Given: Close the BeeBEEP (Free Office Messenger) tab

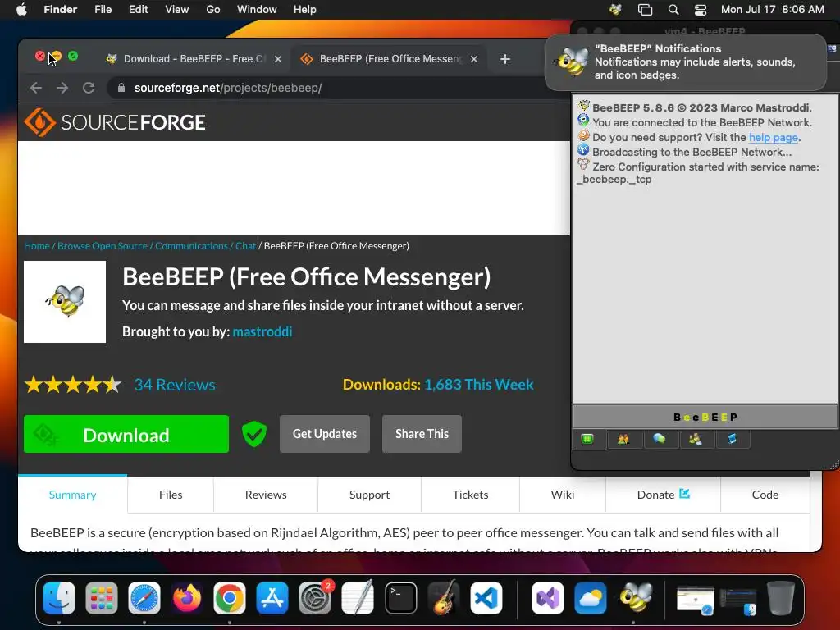Looking at the screenshot, I should point(474,59).
